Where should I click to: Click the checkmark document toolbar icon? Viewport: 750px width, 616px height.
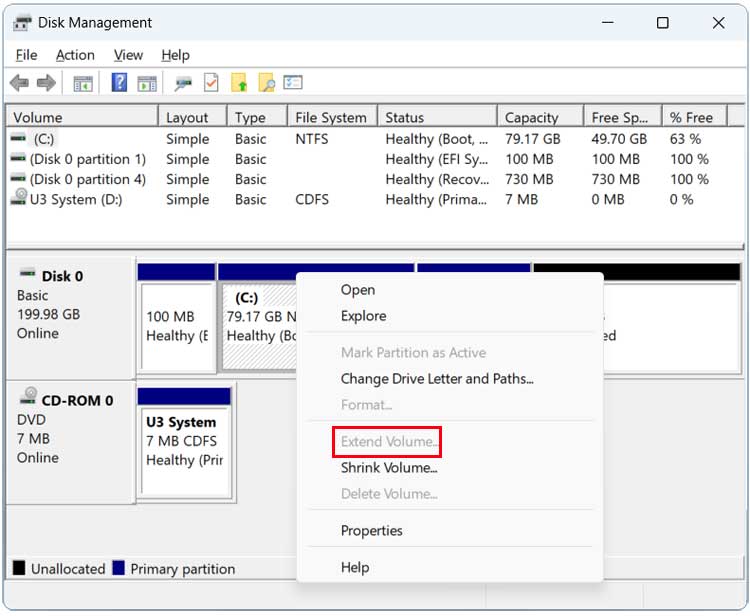(x=211, y=83)
